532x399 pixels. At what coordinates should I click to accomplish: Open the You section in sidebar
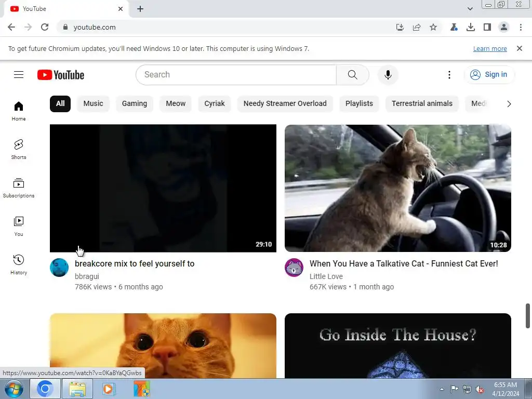tap(19, 227)
